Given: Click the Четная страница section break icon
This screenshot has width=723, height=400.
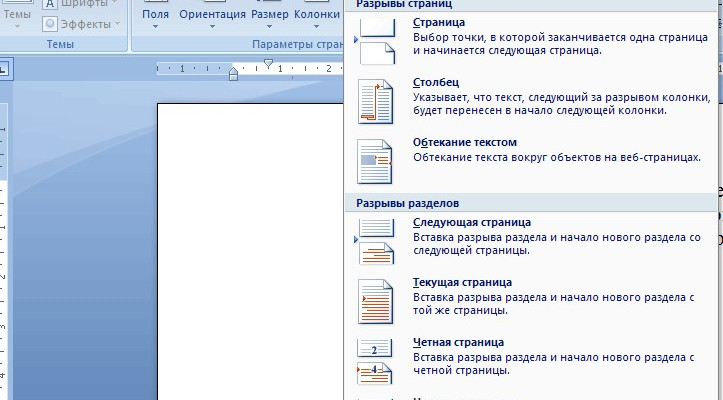Looking at the screenshot, I should point(374,362).
